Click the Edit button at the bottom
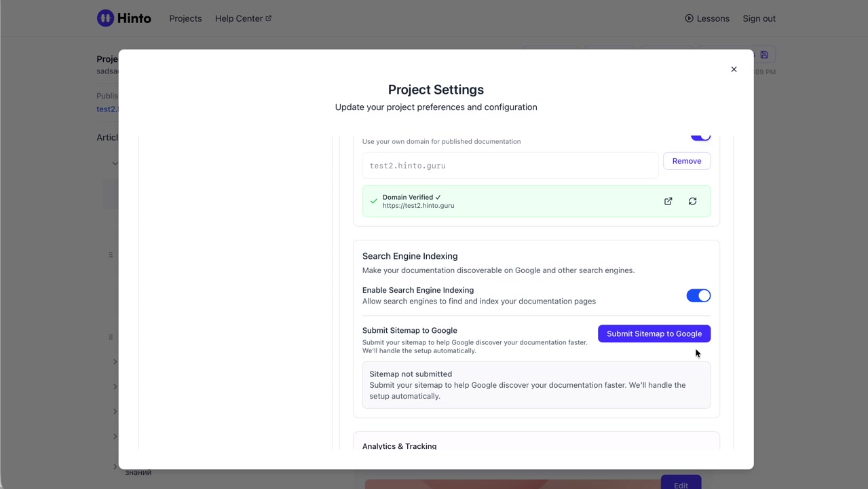The image size is (868, 489). click(681, 484)
